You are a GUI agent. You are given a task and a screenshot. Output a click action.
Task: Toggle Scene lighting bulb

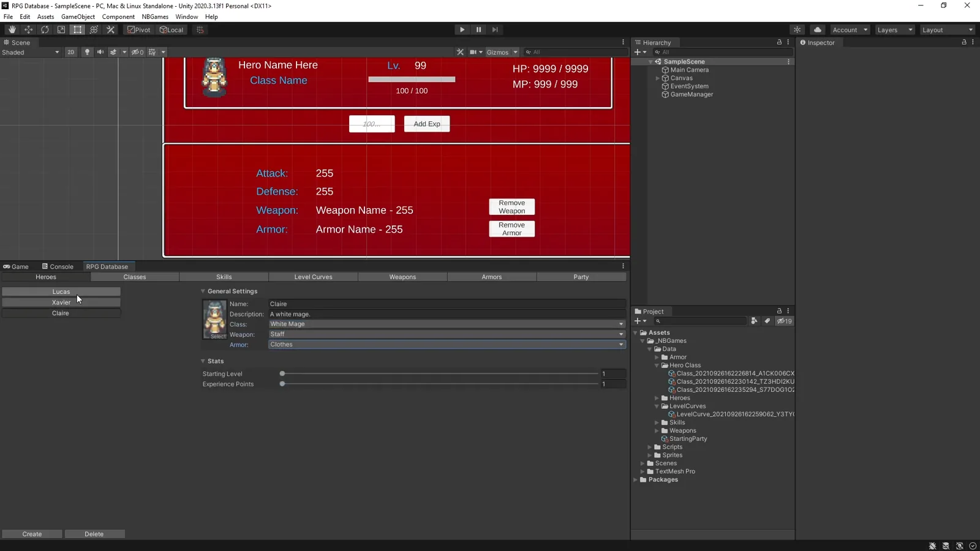87,52
